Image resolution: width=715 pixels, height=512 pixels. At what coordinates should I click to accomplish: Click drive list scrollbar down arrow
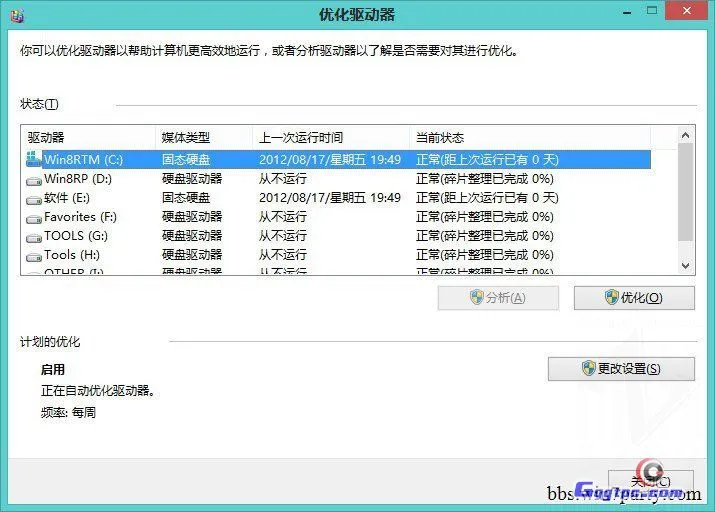685,265
